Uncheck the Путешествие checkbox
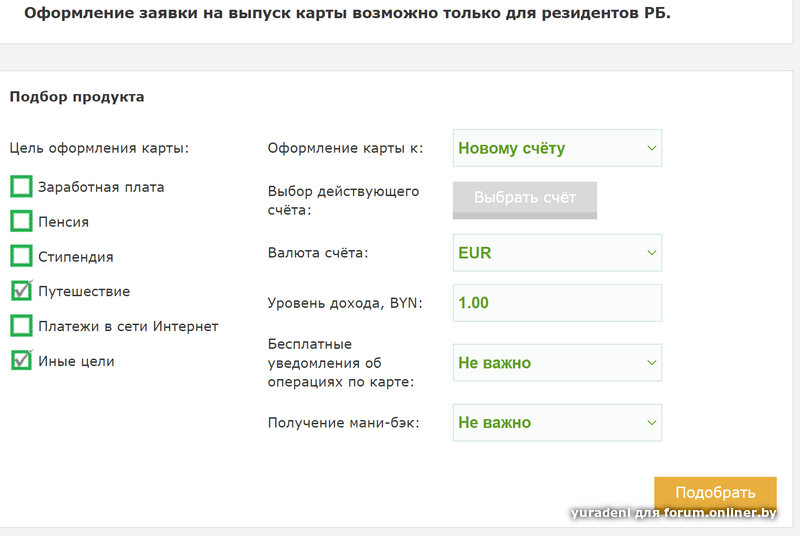800x536 pixels. [21, 291]
